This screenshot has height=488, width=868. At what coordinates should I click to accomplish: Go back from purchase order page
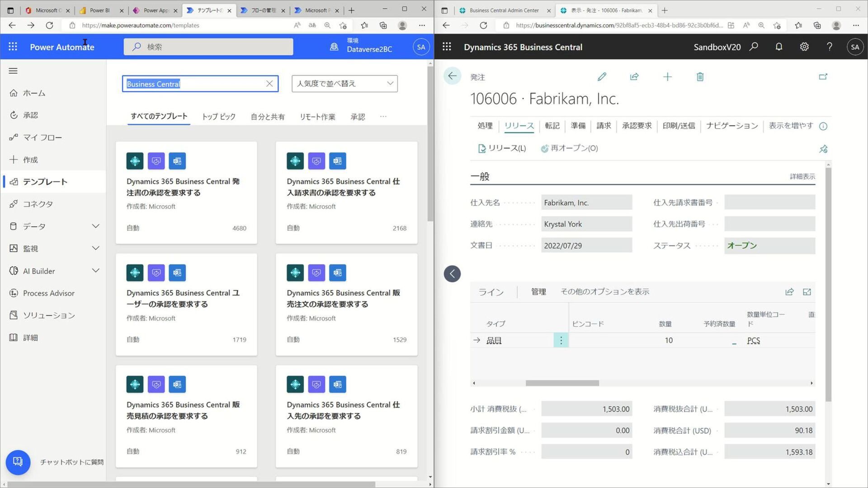tap(452, 76)
